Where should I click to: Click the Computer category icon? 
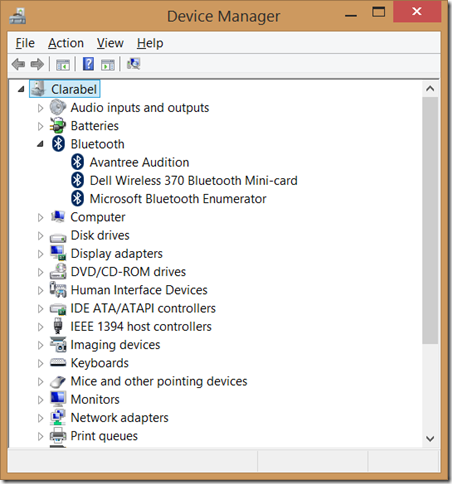click(x=58, y=217)
